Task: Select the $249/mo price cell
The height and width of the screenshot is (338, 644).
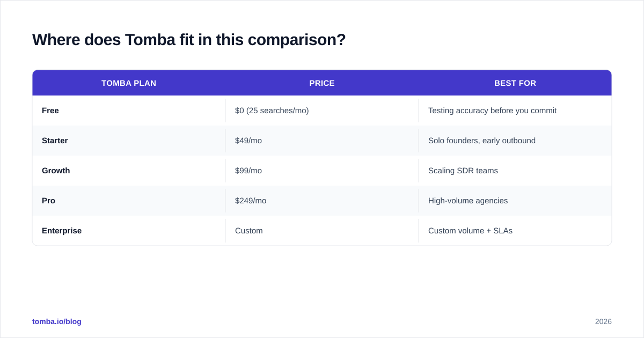Action: [322, 201]
